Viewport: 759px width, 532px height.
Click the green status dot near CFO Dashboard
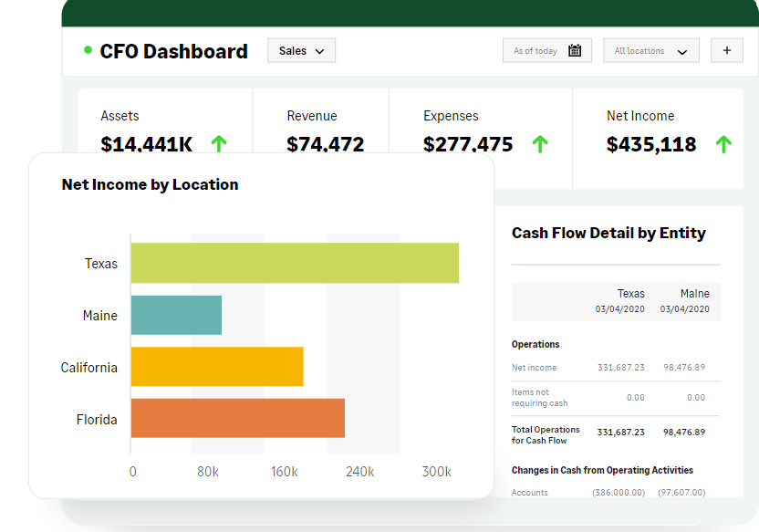coord(88,52)
